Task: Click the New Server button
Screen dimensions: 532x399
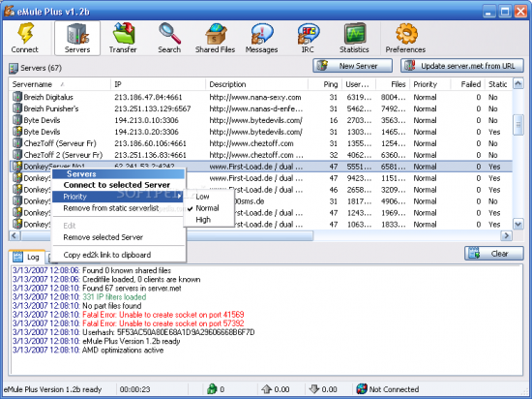Action: 353,66
